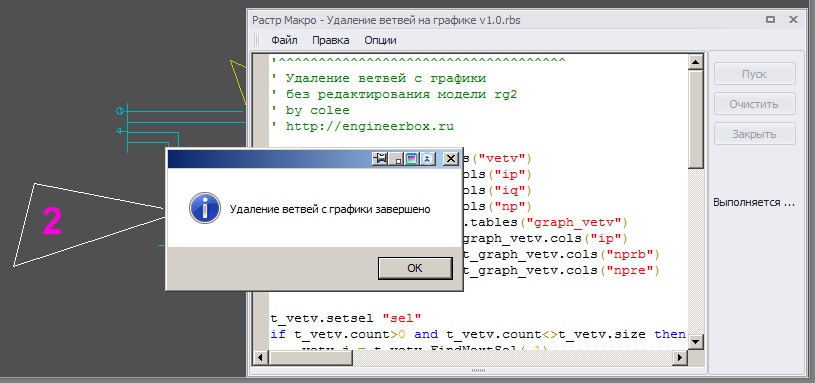The width and height of the screenshot is (815, 384).
Task: Click the comment 'Удаление ветвей с графики'
Action: coord(379,78)
